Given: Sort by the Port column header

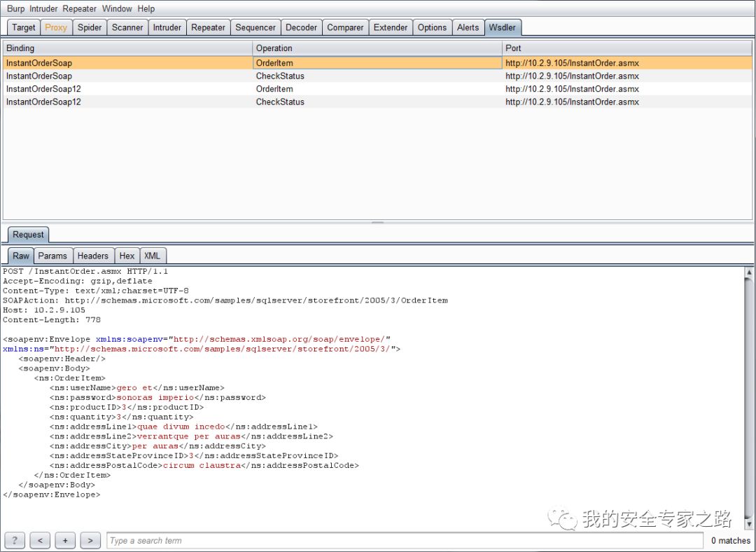Looking at the screenshot, I should click(x=626, y=48).
